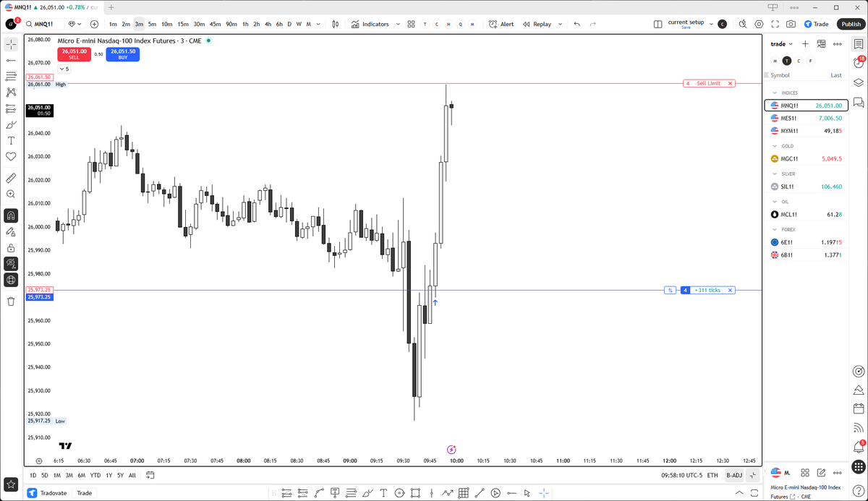868x501 pixels.
Task: Remove drawings with the trash icon
Action: [x=11, y=301]
